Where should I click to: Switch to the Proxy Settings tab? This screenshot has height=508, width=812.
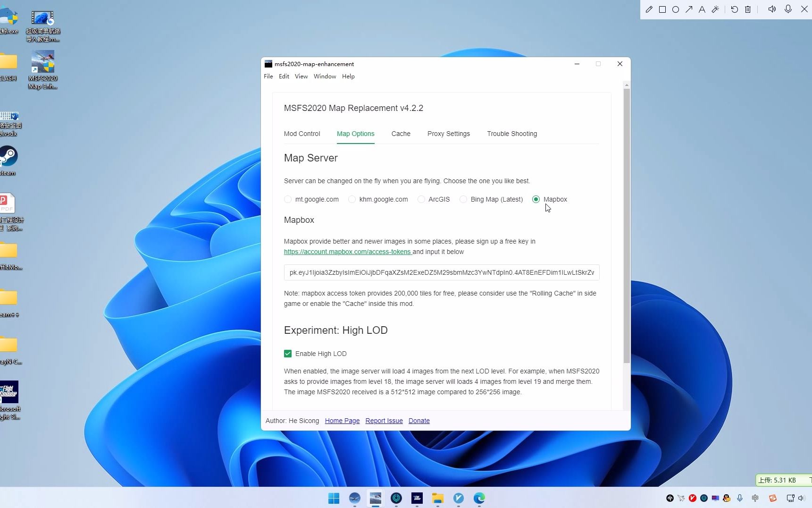click(449, 134)
